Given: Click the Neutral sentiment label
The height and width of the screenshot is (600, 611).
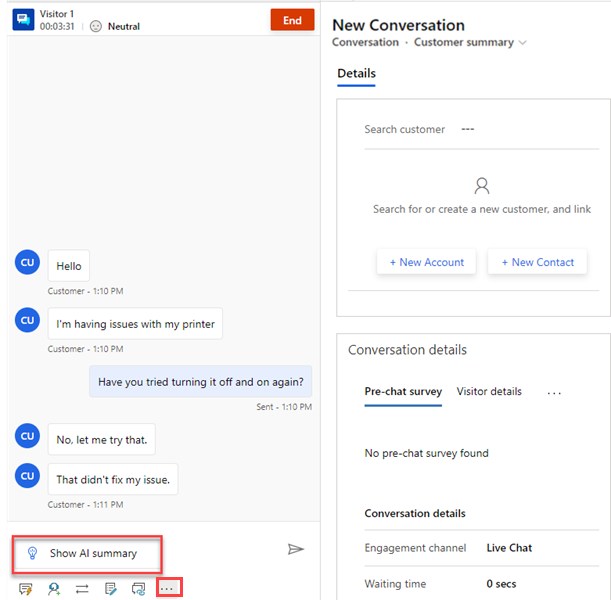Looking at the screenshot, I should tap(124, 26).
